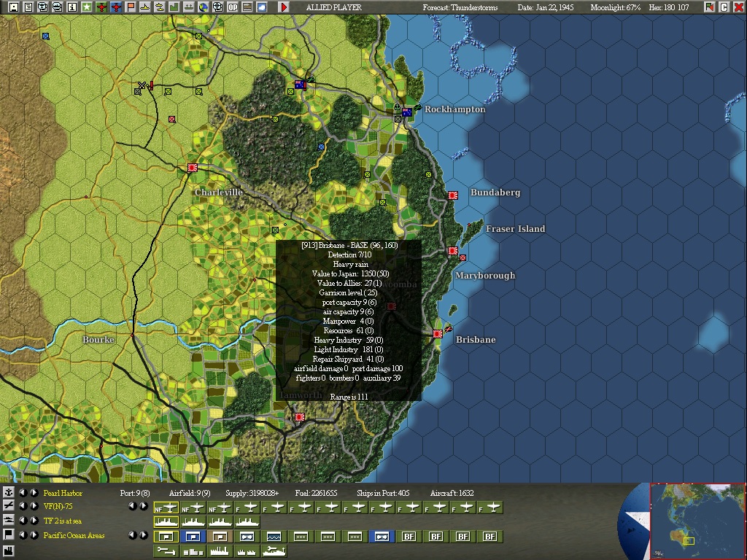This screenshot has width=747, height=560.
Task: Click the Rockhampton Australian flag base
Action: point(407,112)
